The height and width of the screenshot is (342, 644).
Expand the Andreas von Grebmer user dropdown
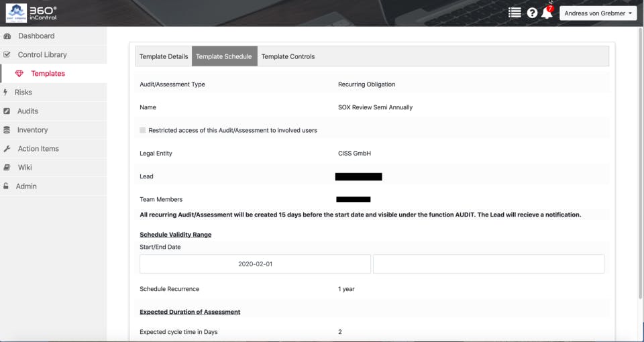point(598,13)
